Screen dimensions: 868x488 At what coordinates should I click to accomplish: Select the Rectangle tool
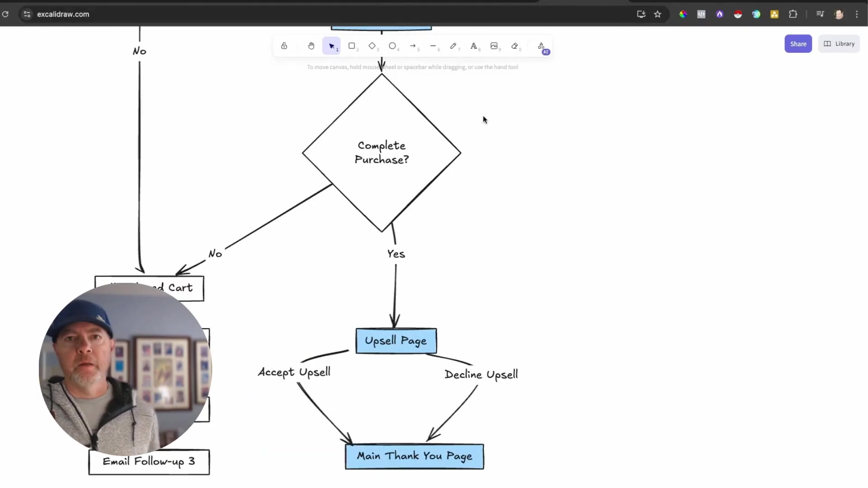coord(352,46)
